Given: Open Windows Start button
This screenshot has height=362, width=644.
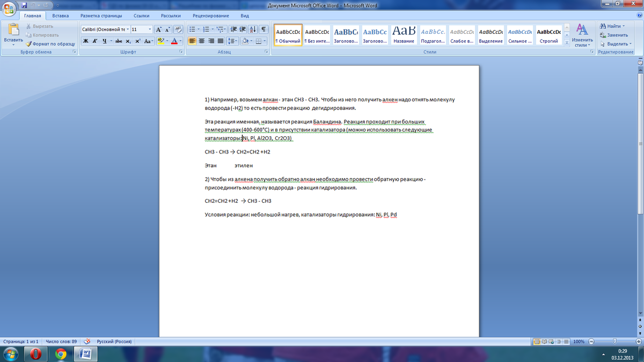Looking at the screenshot, I should [x=11, y=353].
